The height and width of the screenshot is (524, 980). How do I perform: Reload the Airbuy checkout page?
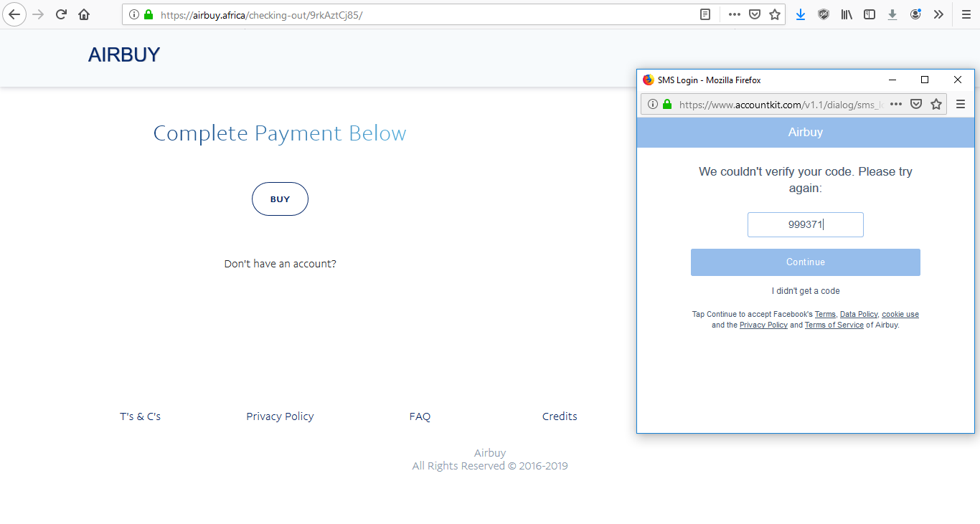point(61,14)
